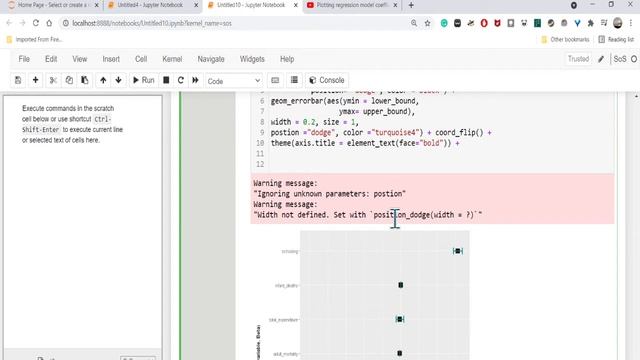Restart kernel and run all cells icon
640x360 pixels.
[196, 80]
